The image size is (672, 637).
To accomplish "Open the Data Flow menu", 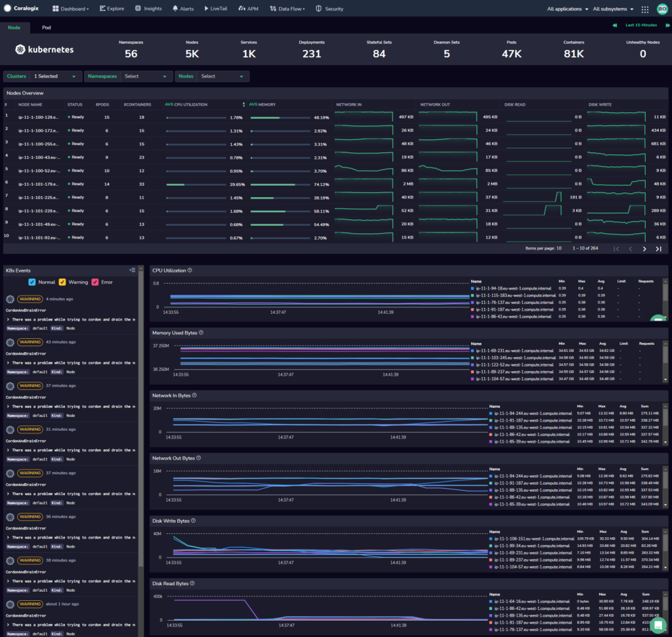I will tap(287, 9).
